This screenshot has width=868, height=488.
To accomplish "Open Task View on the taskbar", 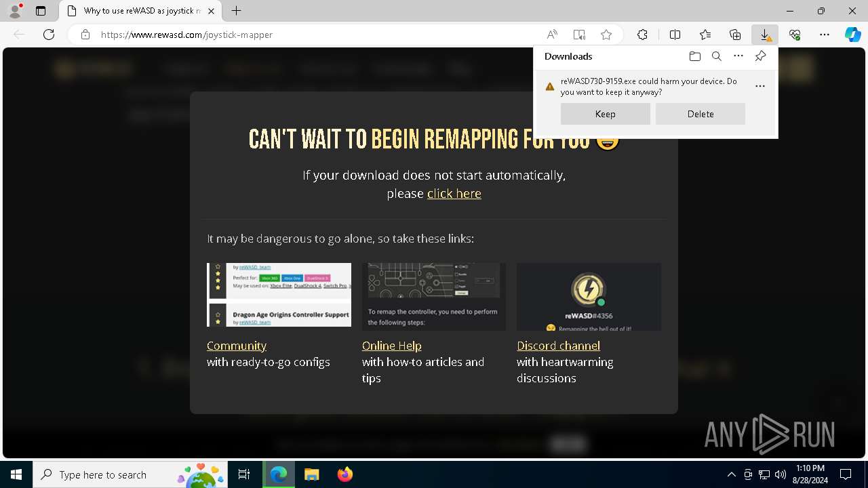I will (x=244, y=474).
